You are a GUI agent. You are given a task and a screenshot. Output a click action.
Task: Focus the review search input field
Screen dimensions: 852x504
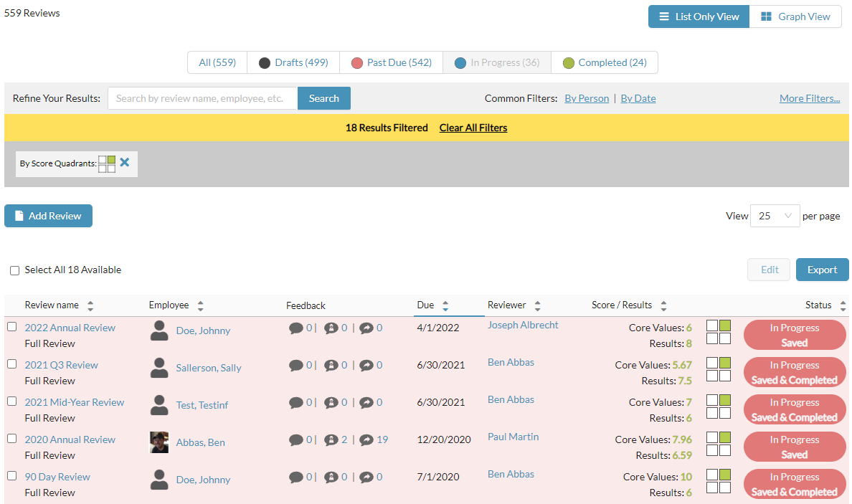tap(203, 98)
